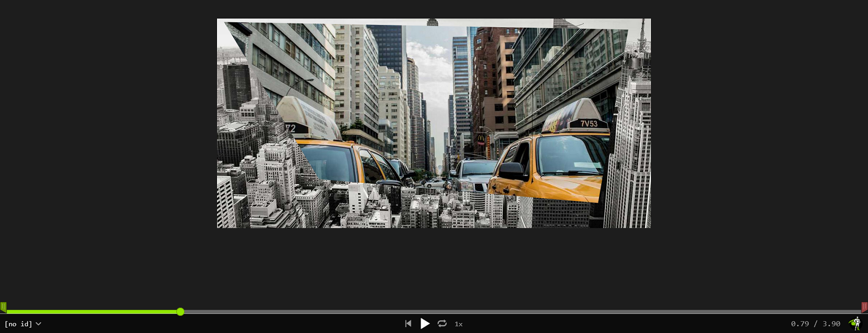The height and width of the screenshot is (333, 868).
Task: Select the green in-point marker
Action: 3,307
